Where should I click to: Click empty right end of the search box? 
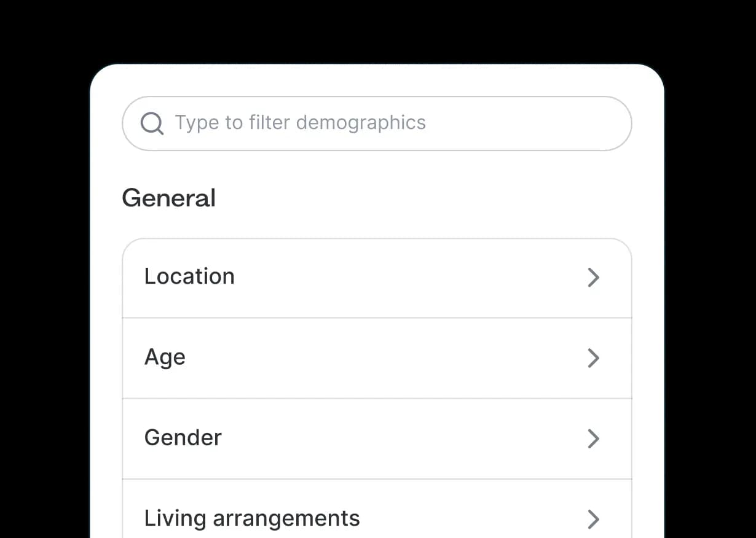(x=553, y=123)
